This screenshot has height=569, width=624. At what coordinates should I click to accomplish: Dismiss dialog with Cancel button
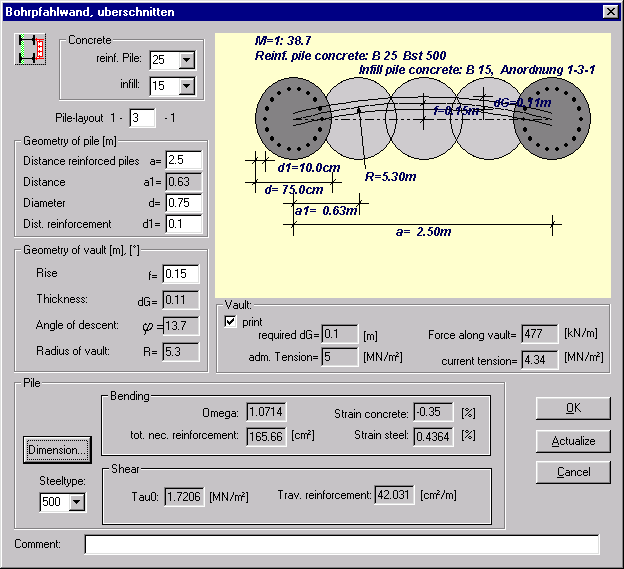click(x=573, y=472)
